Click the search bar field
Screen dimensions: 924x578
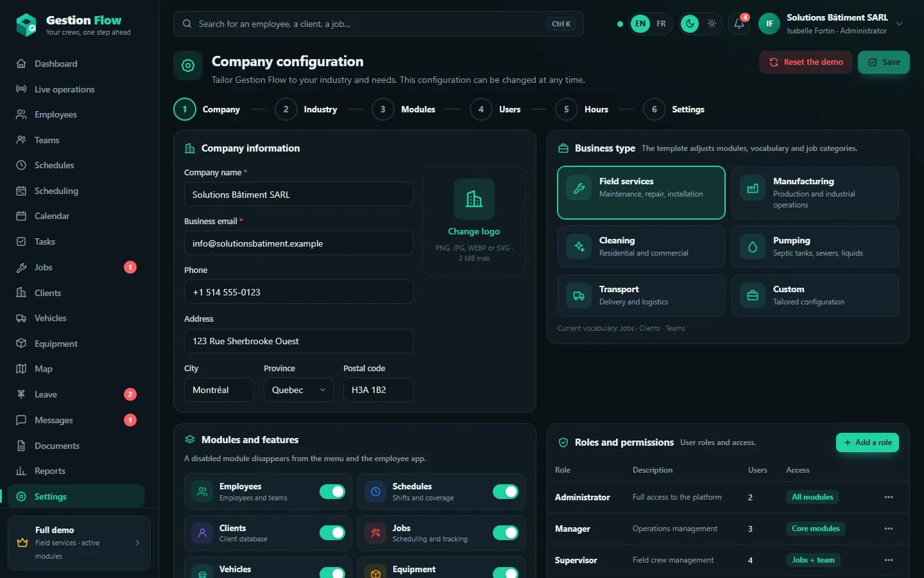click(379, 24)
